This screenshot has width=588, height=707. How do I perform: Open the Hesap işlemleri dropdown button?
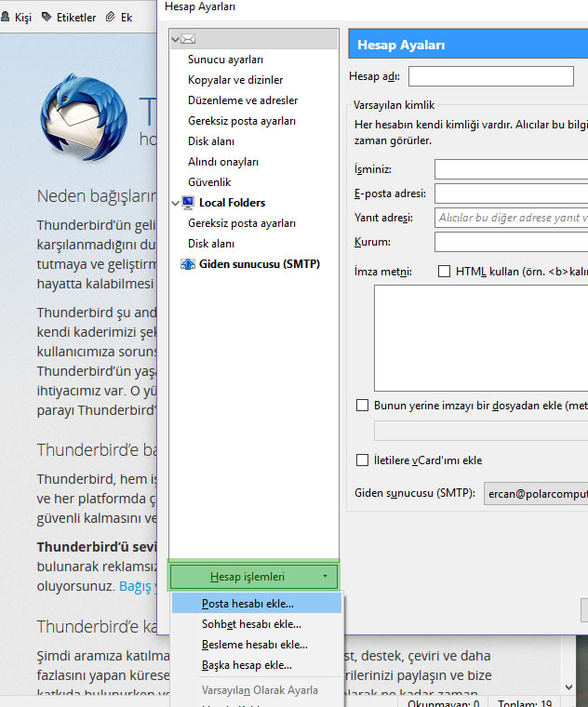tap(253, 577)
